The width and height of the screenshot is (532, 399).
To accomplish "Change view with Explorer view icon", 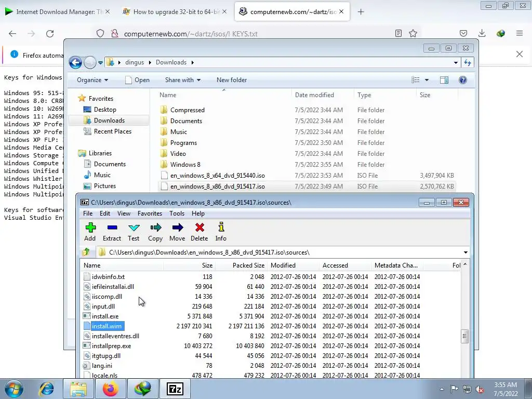I will [x=416, y=80].
